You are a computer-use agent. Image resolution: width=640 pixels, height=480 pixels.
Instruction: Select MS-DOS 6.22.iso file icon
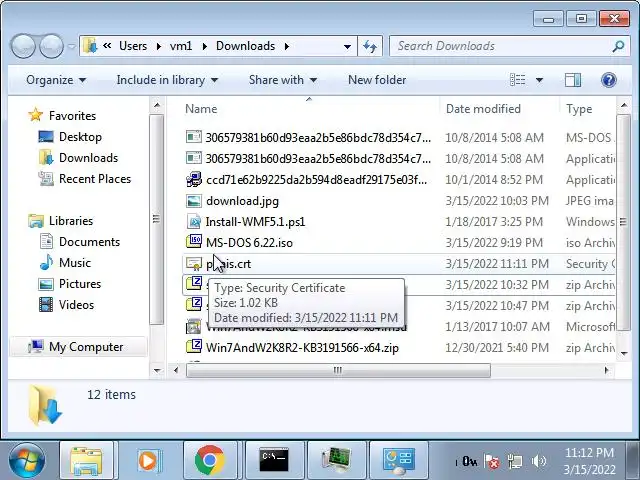194,242
